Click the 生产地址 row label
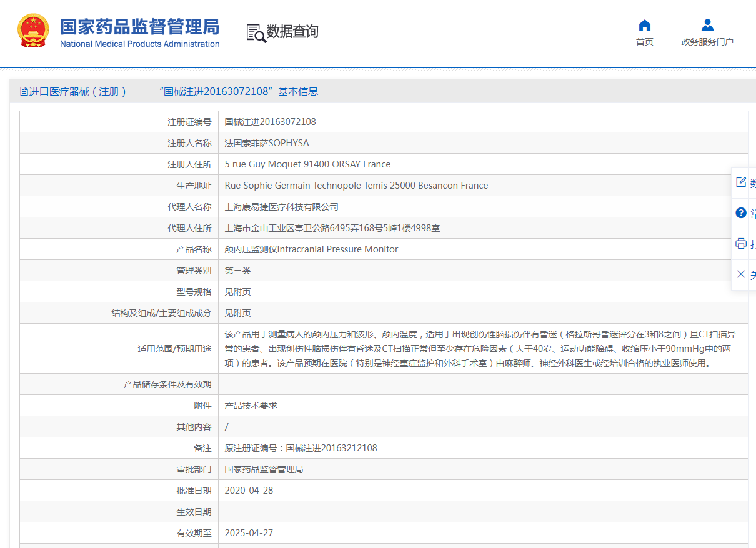 point(194,186)
